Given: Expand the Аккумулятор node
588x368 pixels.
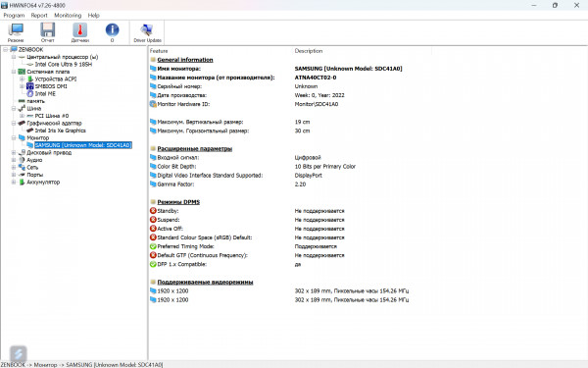Looking at the screenshot, I should coord(14,183).
